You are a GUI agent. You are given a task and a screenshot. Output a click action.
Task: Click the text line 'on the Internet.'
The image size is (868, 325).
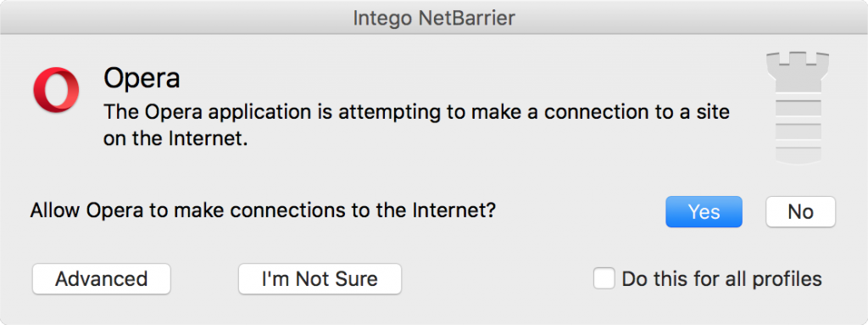175,138
